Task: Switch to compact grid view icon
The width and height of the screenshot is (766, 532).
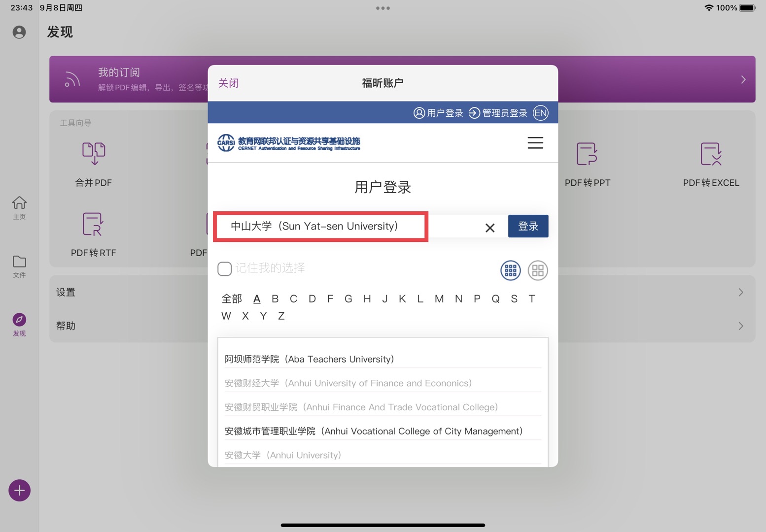Action: 511,270
